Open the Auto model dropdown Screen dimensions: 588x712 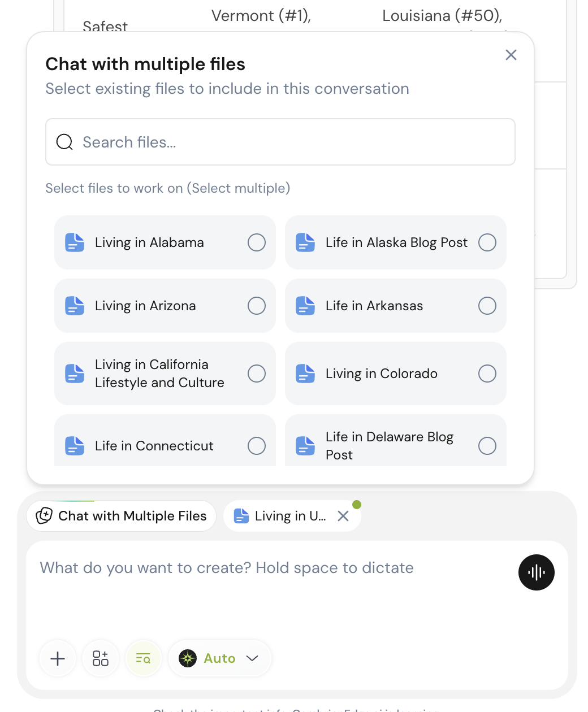pyautogui.click(x=220, y=658)
